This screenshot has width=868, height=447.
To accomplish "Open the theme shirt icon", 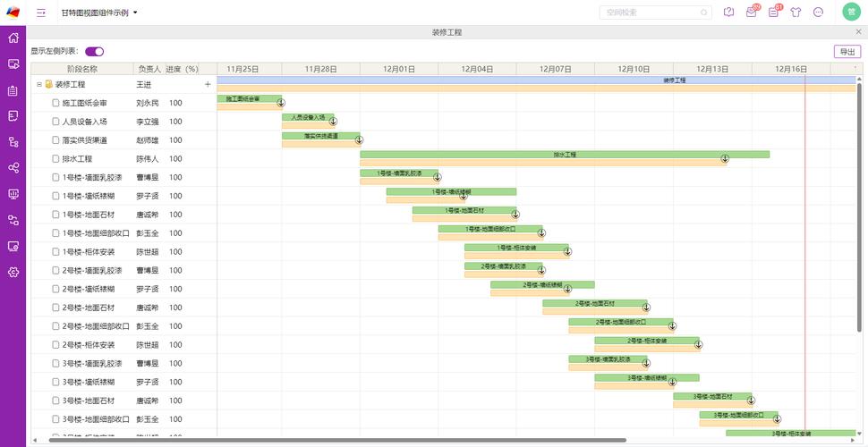I will pos(796,13).
